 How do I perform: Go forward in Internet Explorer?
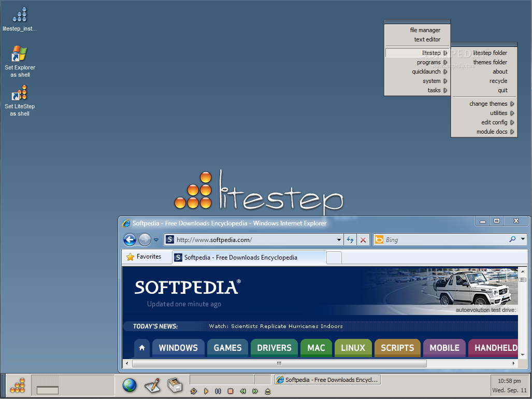pos(145,239)
